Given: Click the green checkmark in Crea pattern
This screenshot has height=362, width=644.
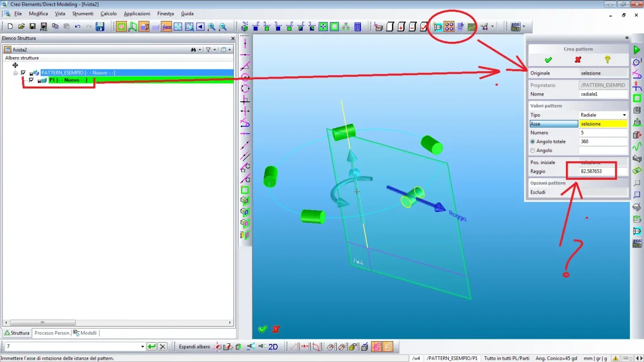Looking at the screenshot, I should click(548, 59).
